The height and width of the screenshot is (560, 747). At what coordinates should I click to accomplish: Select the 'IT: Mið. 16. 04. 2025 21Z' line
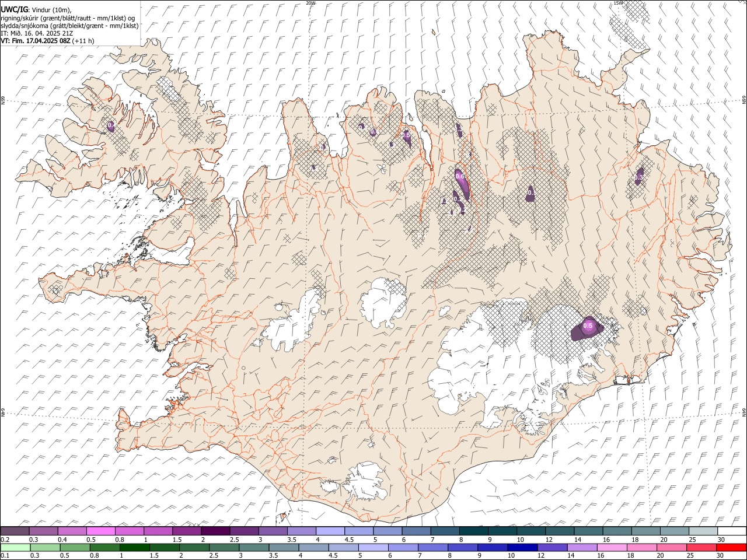coord(37,33)
